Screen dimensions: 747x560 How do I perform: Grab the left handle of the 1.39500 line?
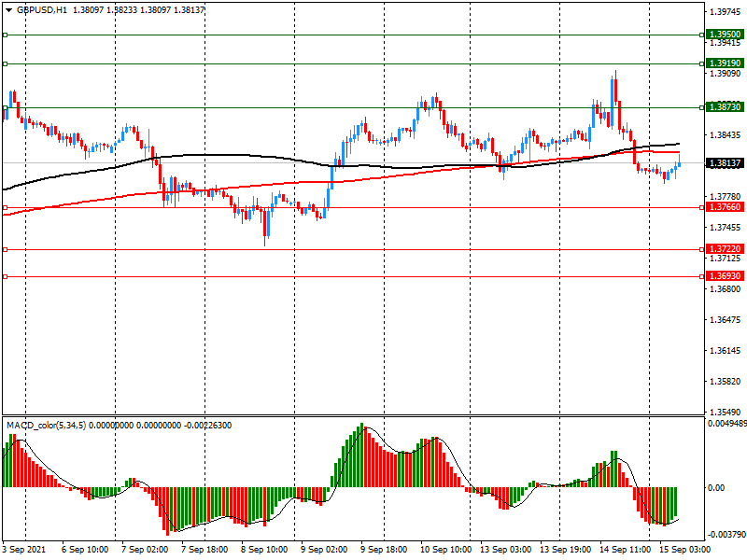point(6,35)
